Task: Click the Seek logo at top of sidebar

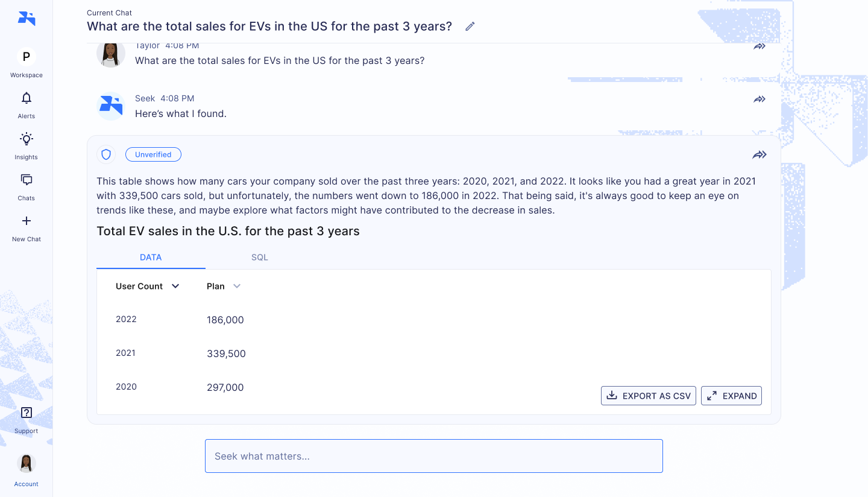Action: click(27, 19)
